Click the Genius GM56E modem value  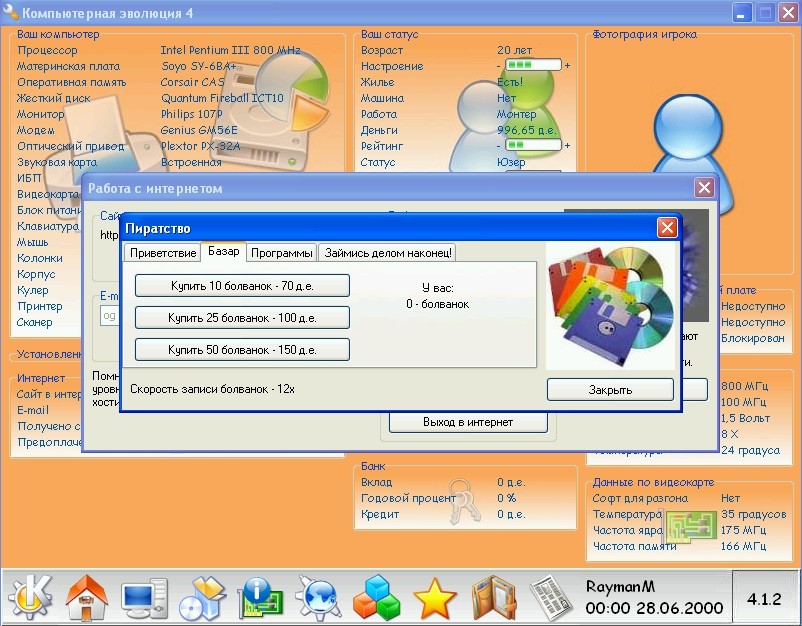(199, 130)
